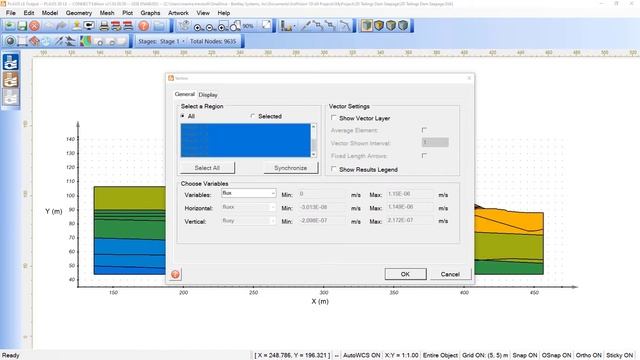
Task: Confirm with the OK button
Action: coord(405,274)
